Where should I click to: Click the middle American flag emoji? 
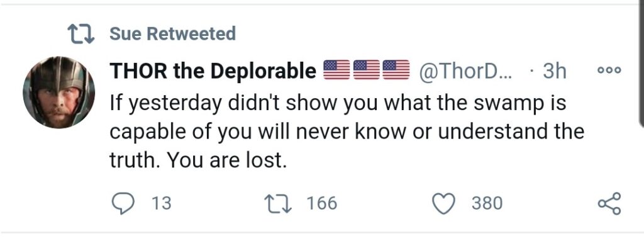coord(367,70)
